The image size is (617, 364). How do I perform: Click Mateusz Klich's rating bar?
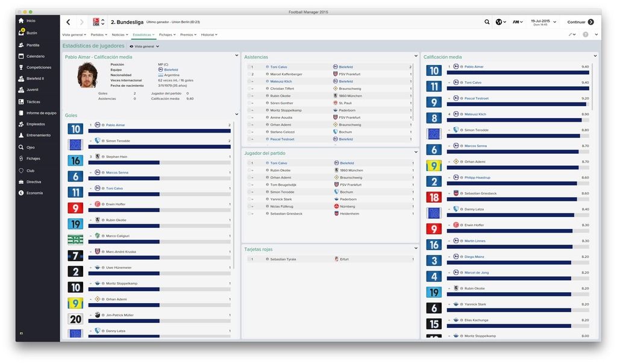click(x=518, y=120)
